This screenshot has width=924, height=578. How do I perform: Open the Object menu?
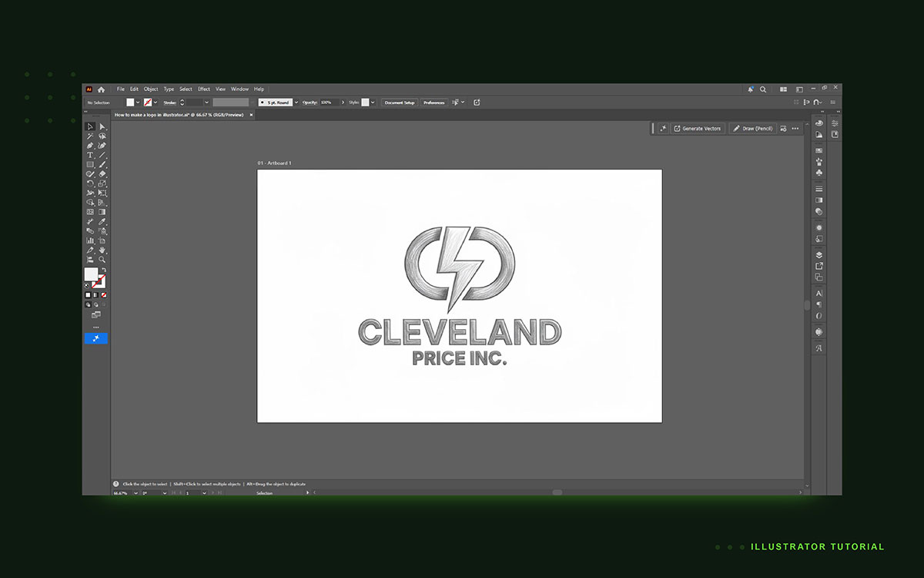(x=151, y=89)
